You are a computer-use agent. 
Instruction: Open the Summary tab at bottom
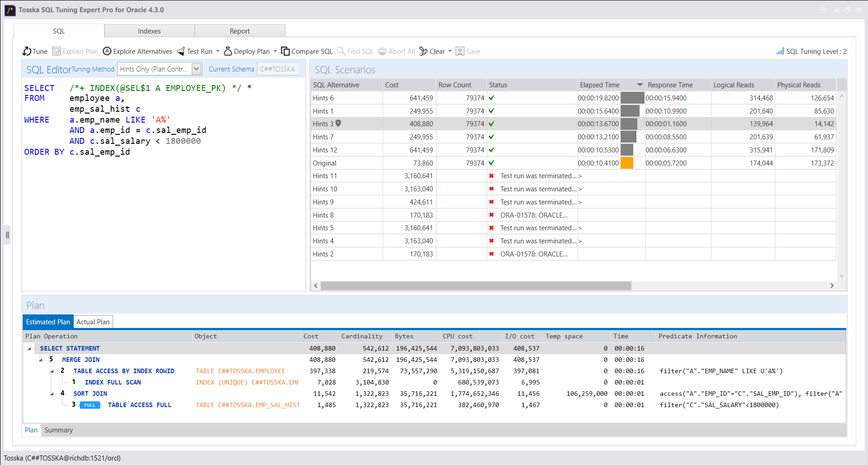pyautogui.click(x=58, y=430)
